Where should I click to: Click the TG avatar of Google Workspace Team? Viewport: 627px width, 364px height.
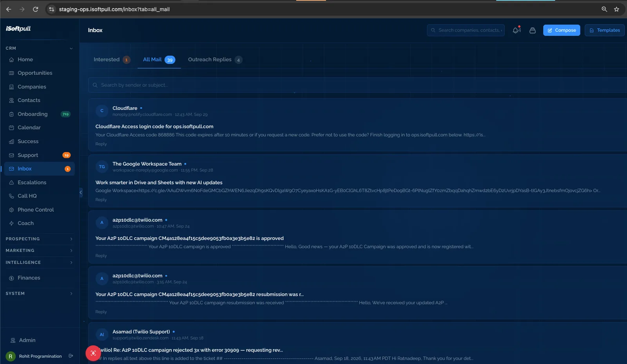tap(102, 167)
